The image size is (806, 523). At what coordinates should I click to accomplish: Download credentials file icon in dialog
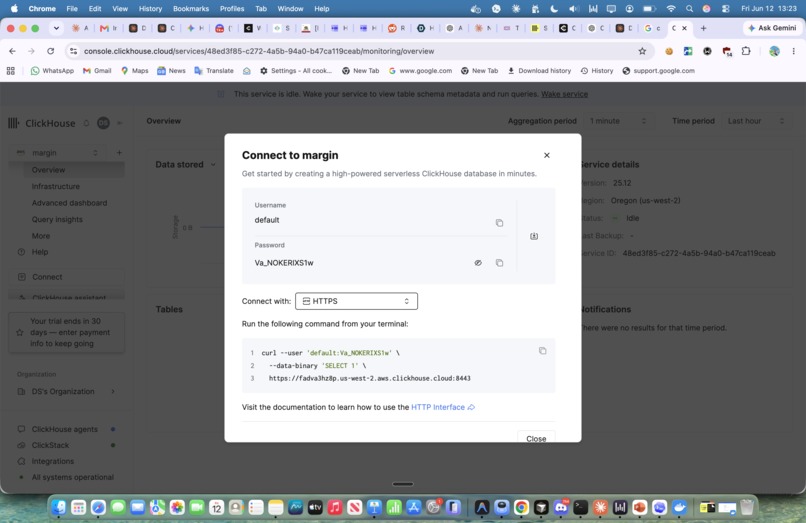pos(534,236)
